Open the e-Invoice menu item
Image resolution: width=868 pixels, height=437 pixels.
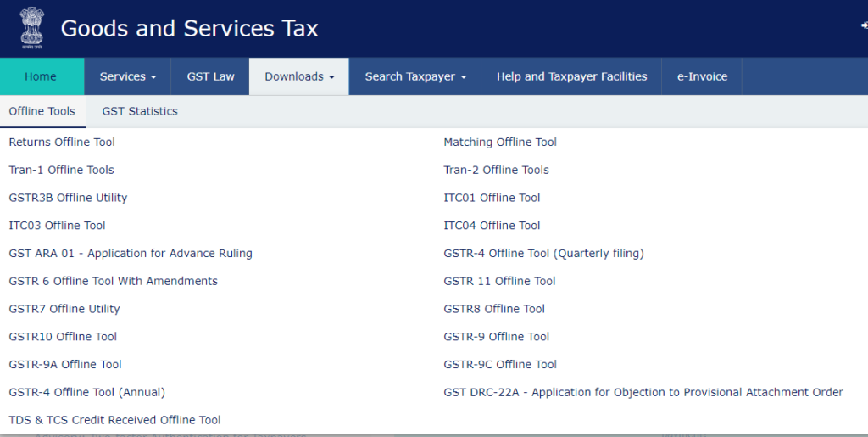coord(702,76)
